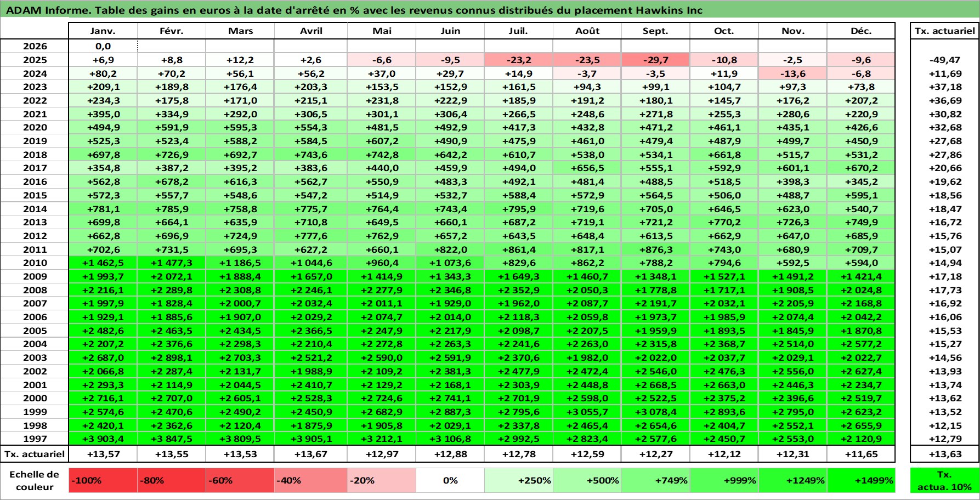
Task: Click the Tx. actuariel column header
Action: pos(944,31)
